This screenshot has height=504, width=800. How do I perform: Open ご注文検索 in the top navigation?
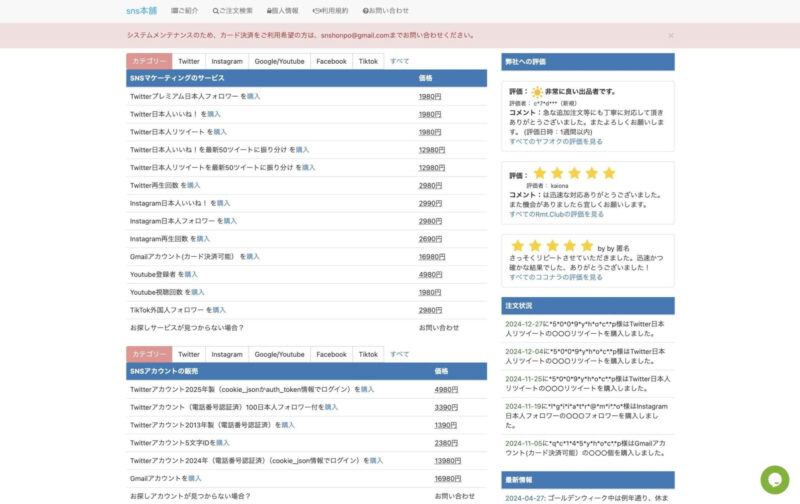pyautogui.click(x=233, y=11)
